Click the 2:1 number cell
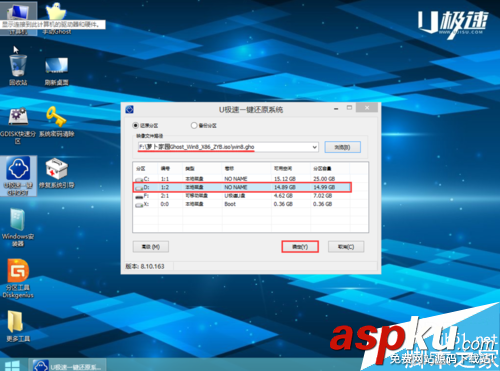 pyautogui.click(x=165, y=196)
